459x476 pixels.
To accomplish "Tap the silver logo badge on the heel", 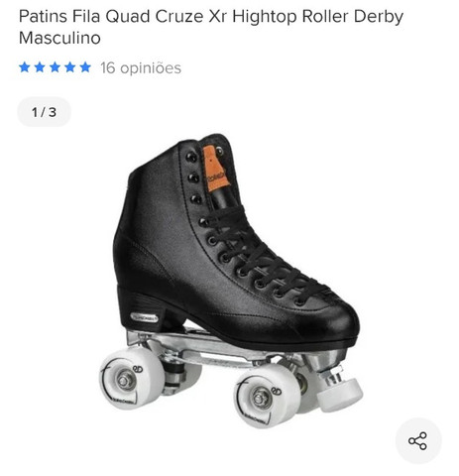I will click(x=145, y=317).
